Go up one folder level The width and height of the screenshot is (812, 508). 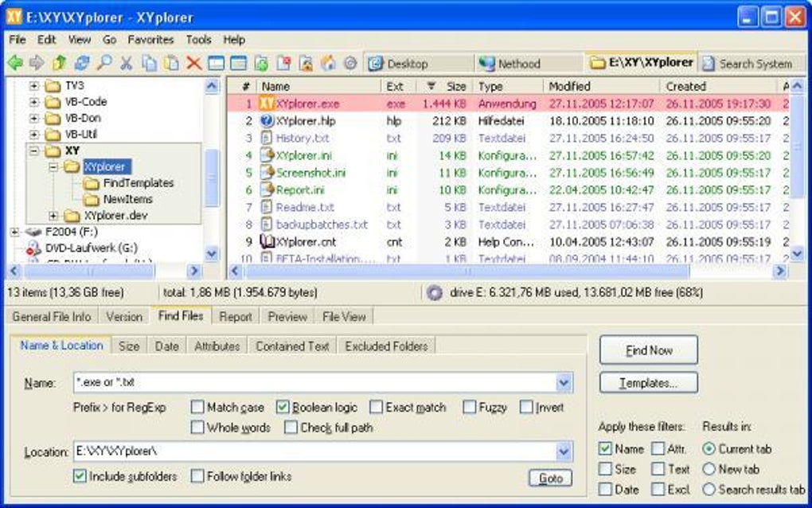(x=59, y=63)
